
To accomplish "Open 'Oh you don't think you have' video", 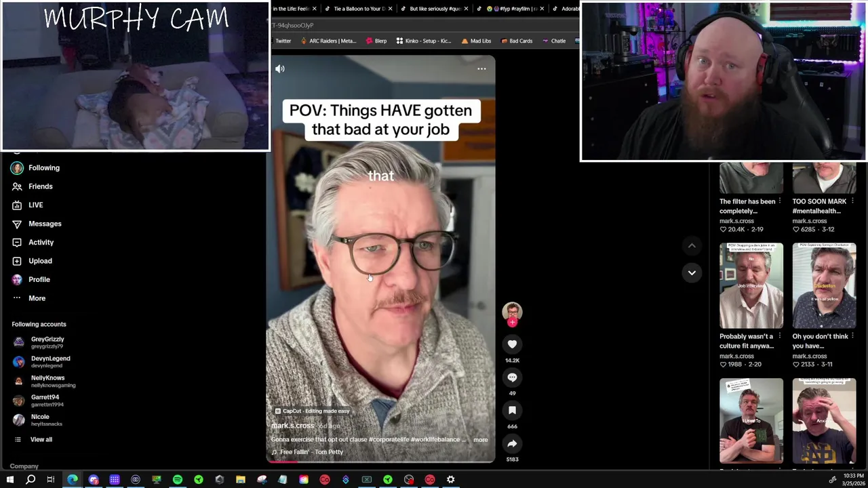I will pos(824,285).
